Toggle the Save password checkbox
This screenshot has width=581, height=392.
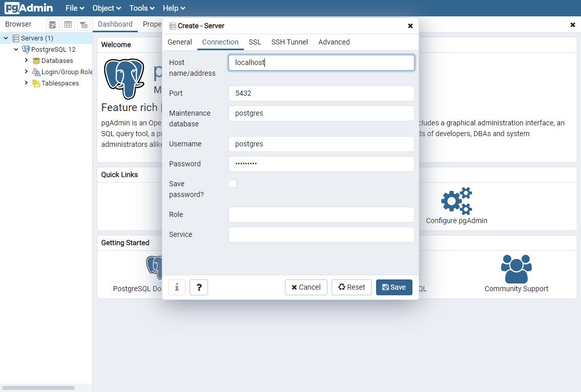[x=233, y=184]
